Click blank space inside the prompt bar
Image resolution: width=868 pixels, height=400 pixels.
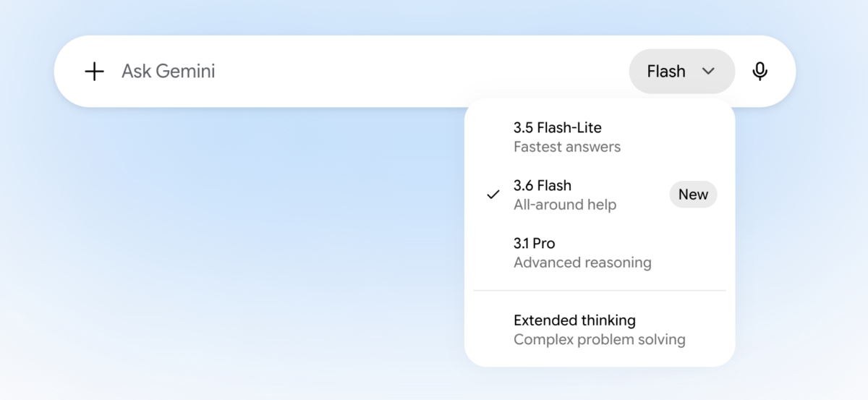(x=420, y=71)
